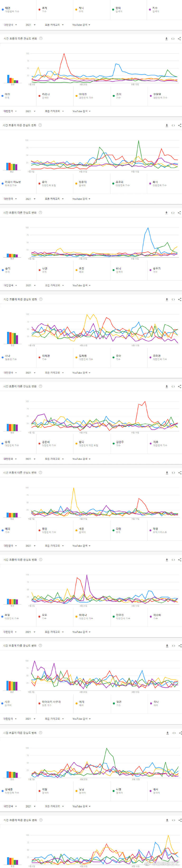Share the chart below the 승희 comparison
Screen dimensions: 182x868
pyautogui.click(x=180, y=473)
